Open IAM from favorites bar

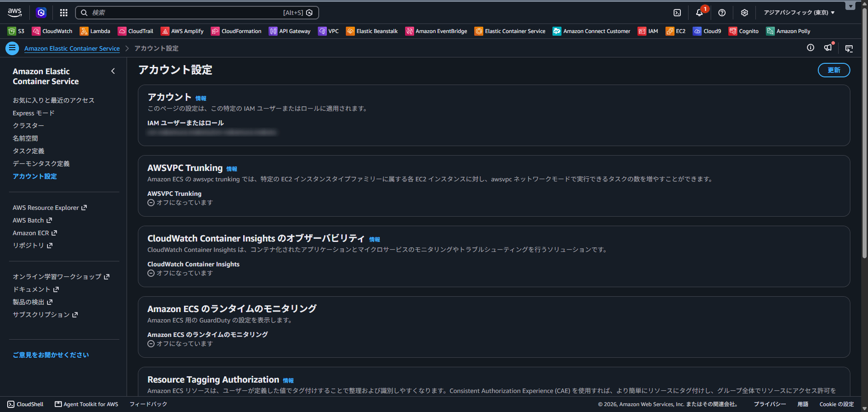pyautogui.click(x=648, y=31)
